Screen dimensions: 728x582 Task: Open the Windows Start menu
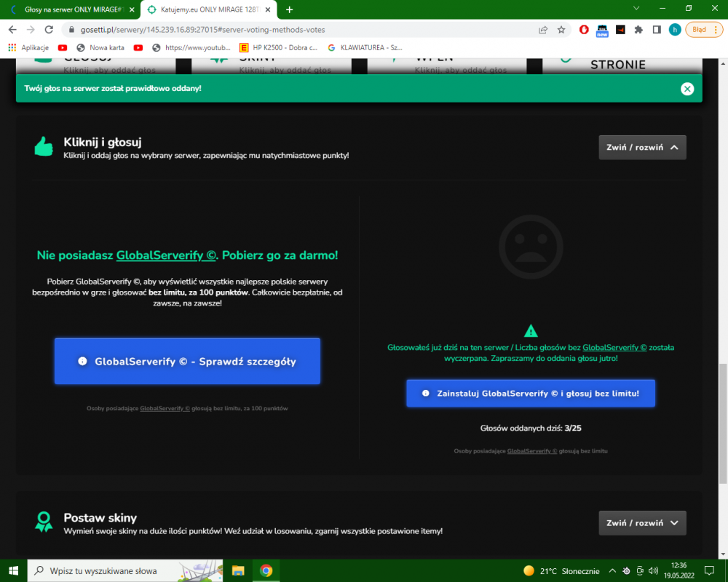[13, 571]
